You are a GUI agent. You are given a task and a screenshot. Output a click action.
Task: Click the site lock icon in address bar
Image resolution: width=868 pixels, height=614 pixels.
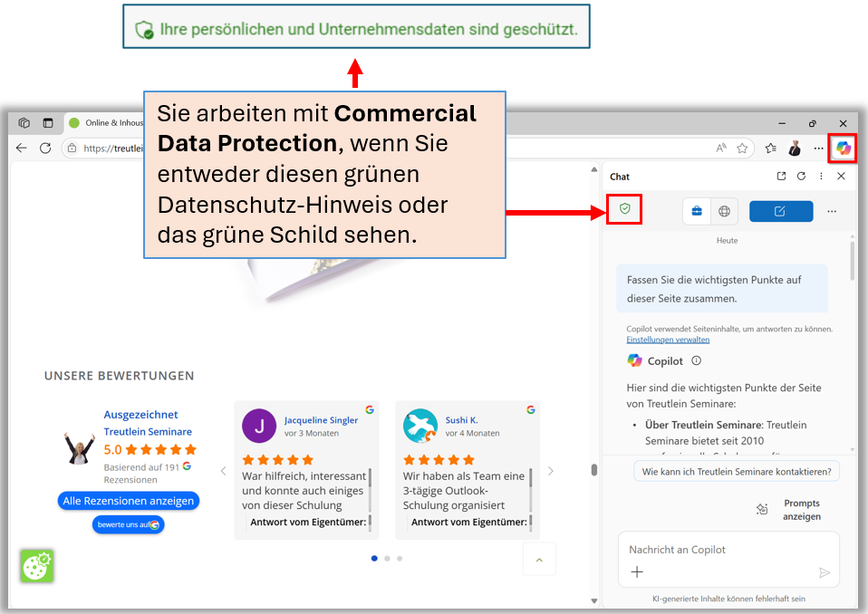coord(72,149)
